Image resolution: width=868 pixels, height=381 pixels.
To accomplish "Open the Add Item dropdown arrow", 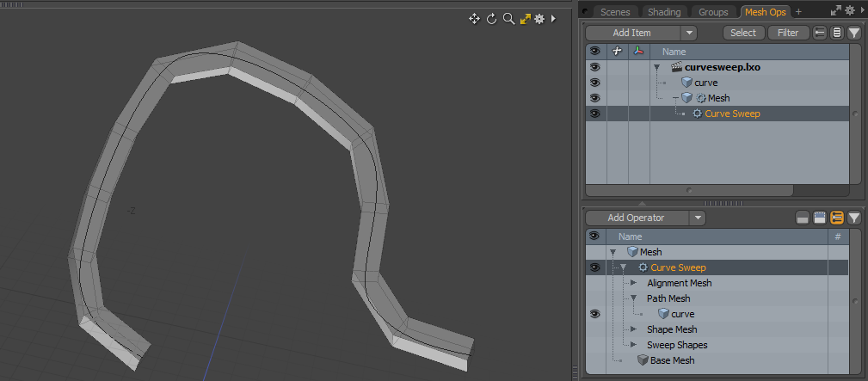I will click(x=688, y=33).
